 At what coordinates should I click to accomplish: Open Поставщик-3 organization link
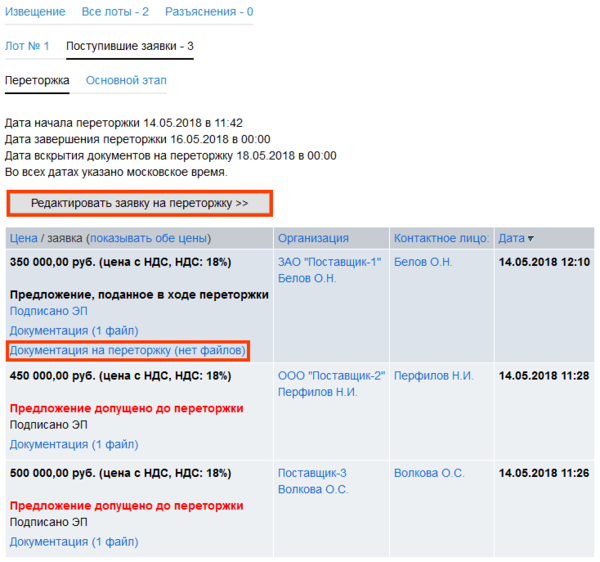pos(312,473)
